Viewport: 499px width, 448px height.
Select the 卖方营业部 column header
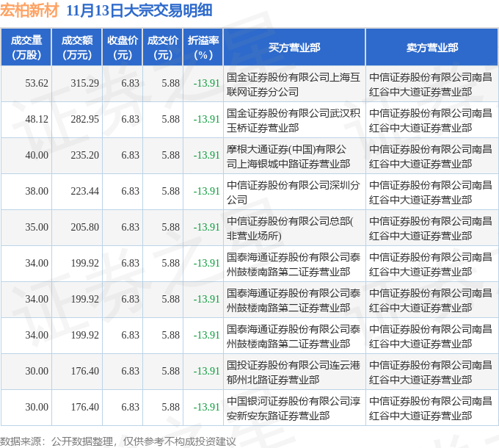pos(431,47)
